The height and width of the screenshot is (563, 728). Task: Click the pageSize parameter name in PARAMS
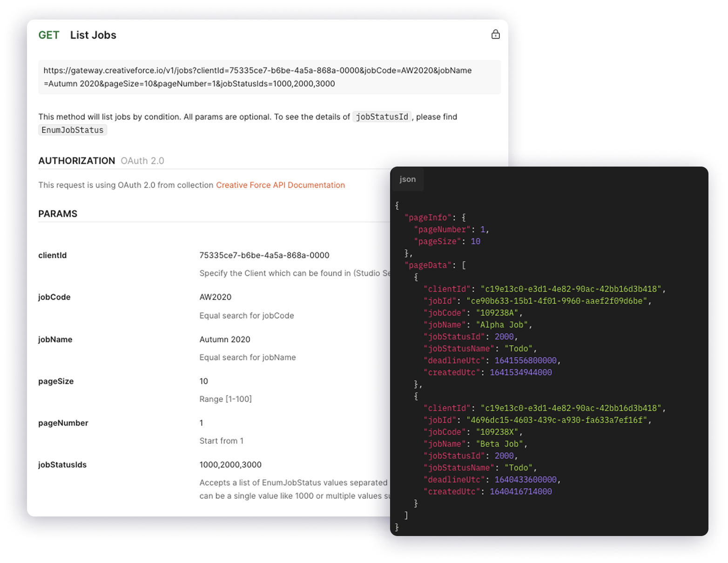coord(56,382)
